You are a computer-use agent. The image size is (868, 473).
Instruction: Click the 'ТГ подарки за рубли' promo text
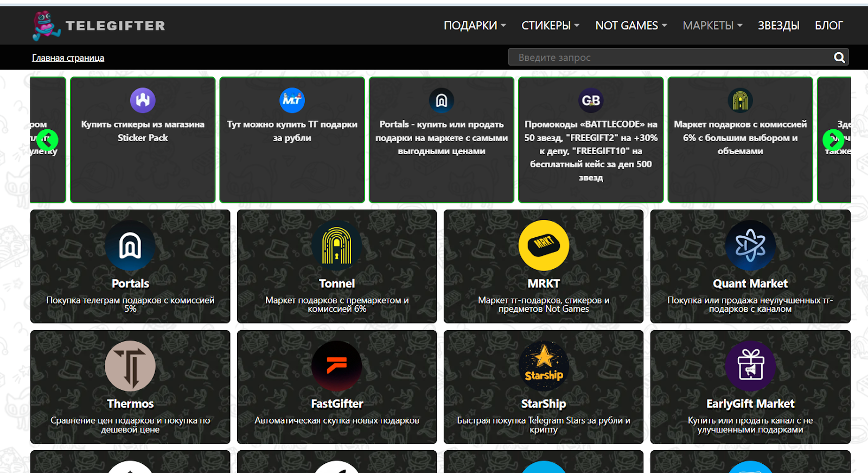[292, 131]
